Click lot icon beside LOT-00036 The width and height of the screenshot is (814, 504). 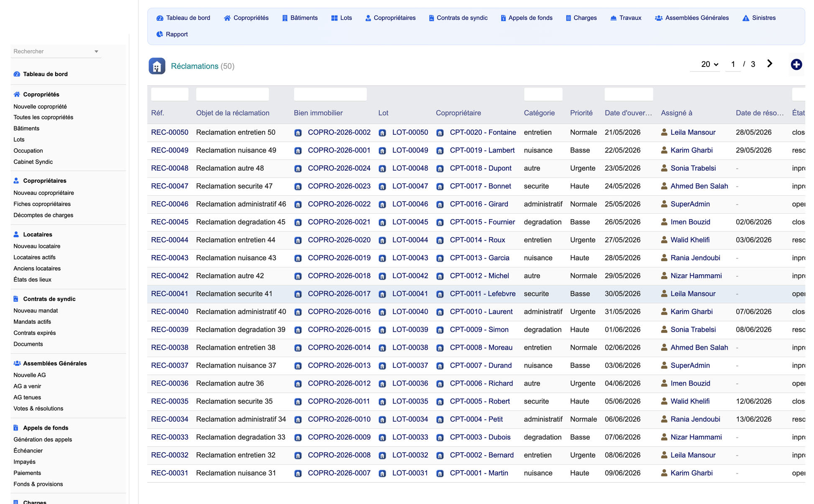pos(382,384)
